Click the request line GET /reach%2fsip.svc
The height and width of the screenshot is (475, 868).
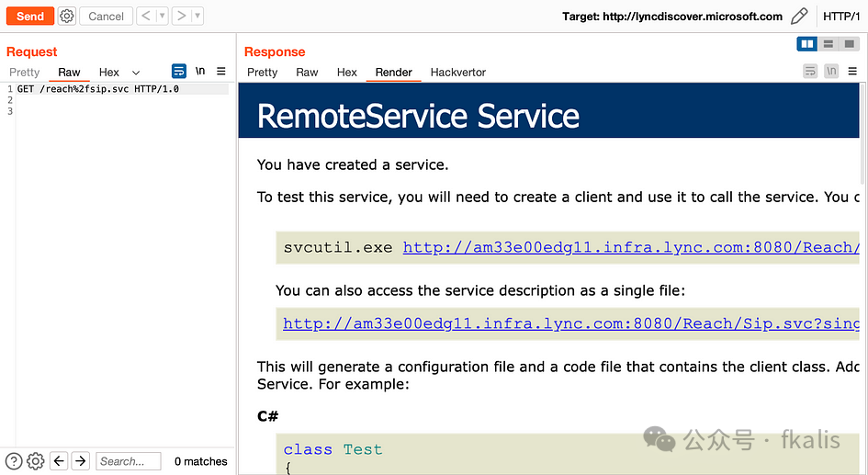pos(98,88)
